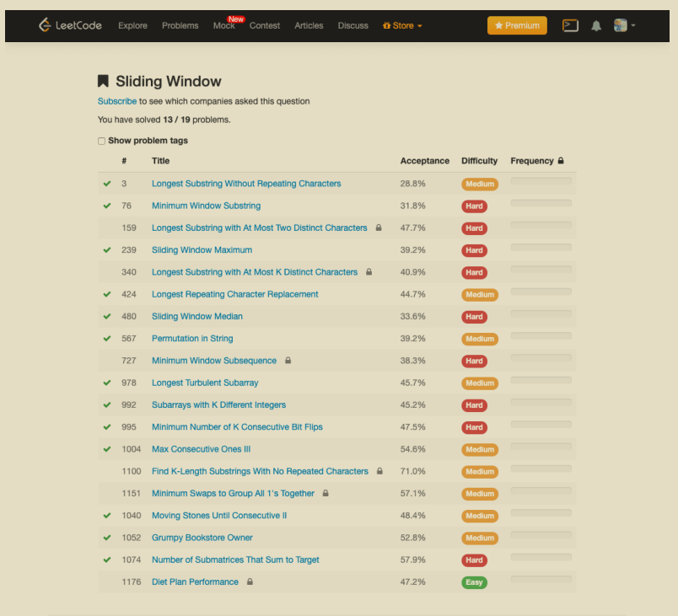Sort by the Difficulty column header

tap(479, 161)
